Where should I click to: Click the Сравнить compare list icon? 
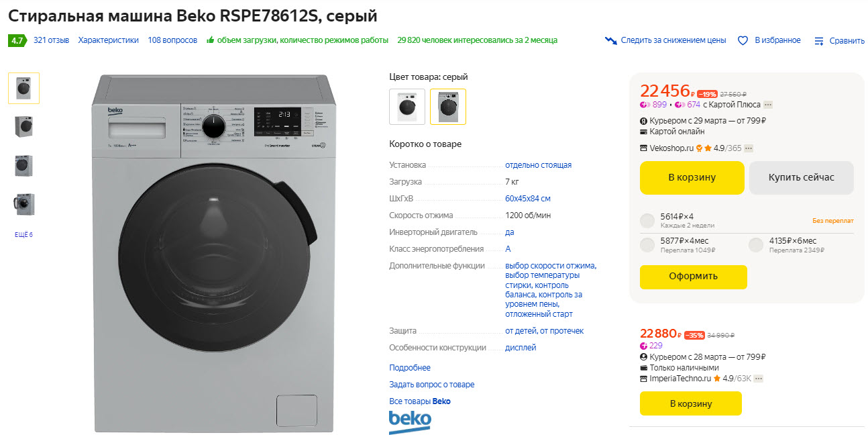(818, 41)
